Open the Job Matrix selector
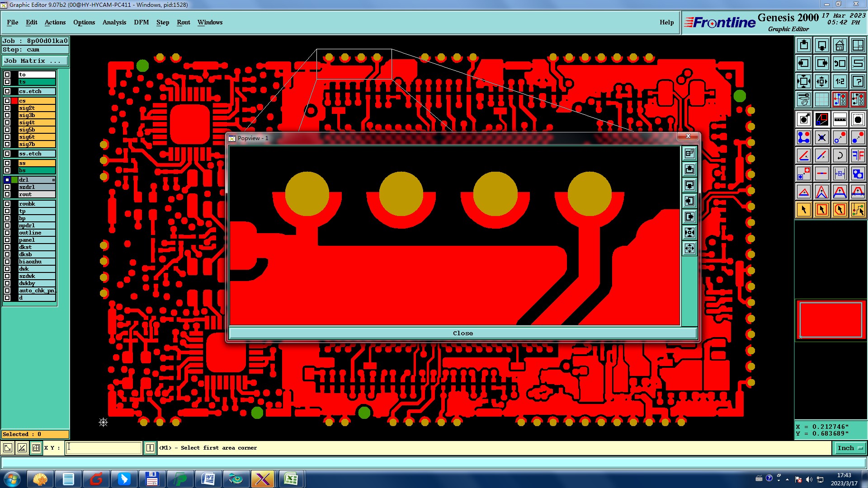This screenshot has width=868, height=488. tap(35, 61)
